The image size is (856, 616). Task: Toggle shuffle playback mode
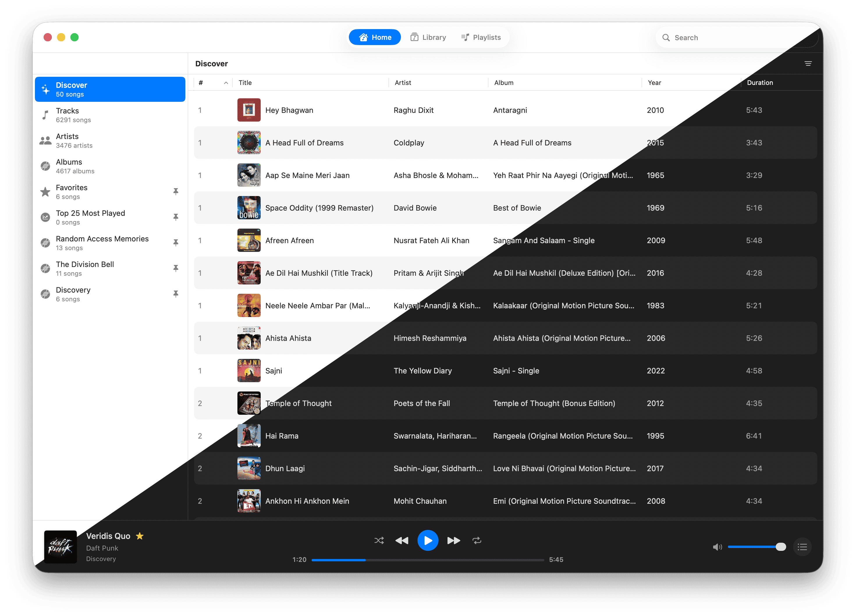pos(379,540)
